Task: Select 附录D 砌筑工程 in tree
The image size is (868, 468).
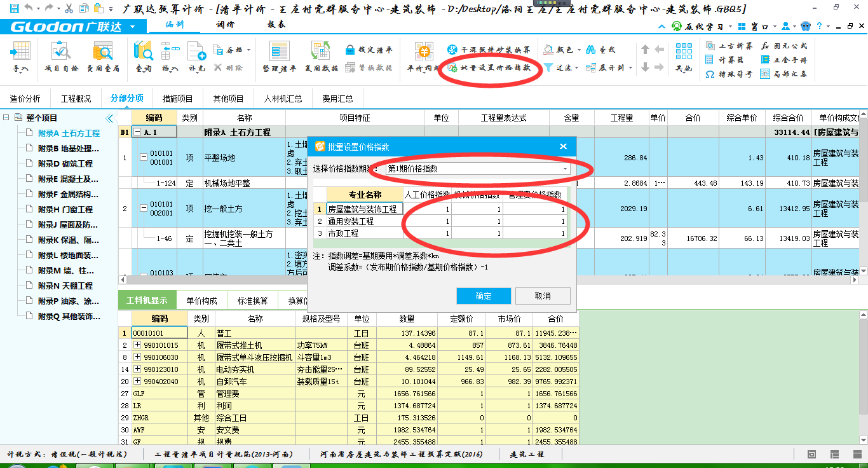Action: tap(65, 163)
